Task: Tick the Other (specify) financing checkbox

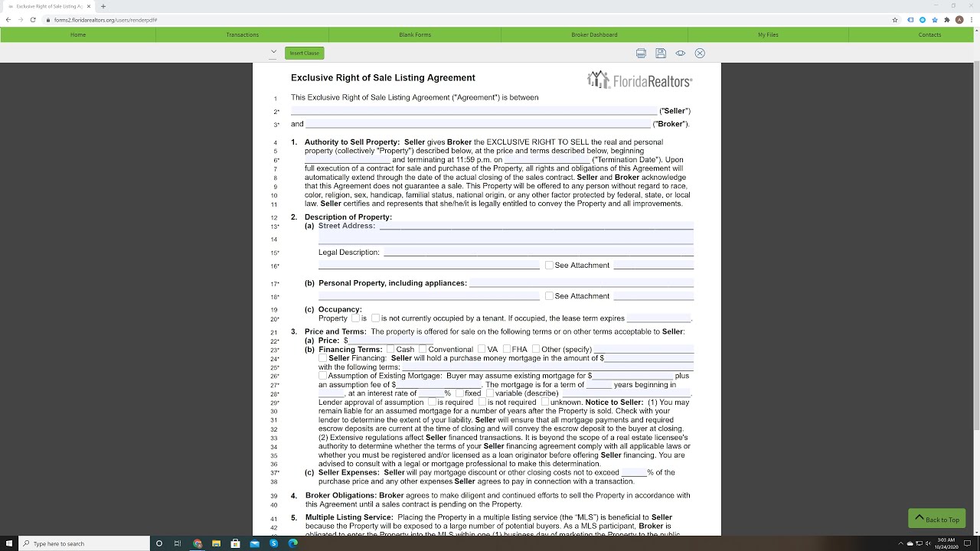Action: (536, 349)
